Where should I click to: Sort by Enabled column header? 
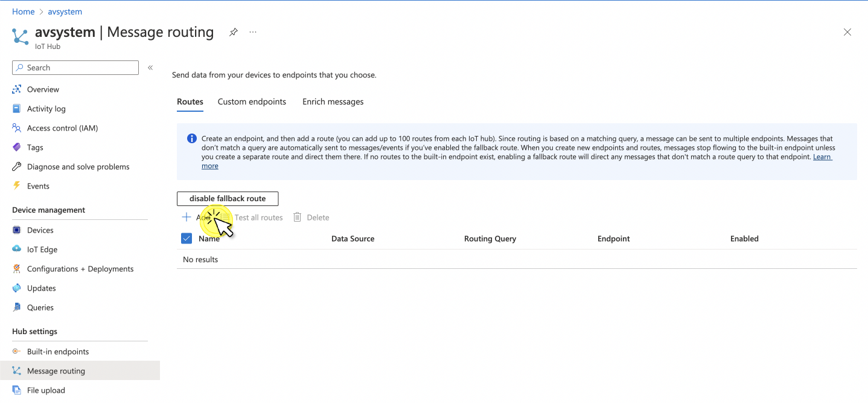tap(744, 239)
